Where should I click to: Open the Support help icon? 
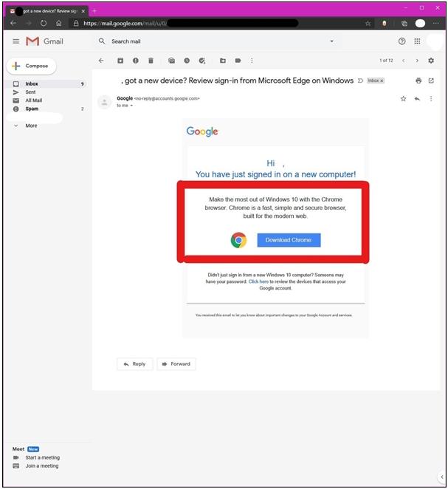402,41
